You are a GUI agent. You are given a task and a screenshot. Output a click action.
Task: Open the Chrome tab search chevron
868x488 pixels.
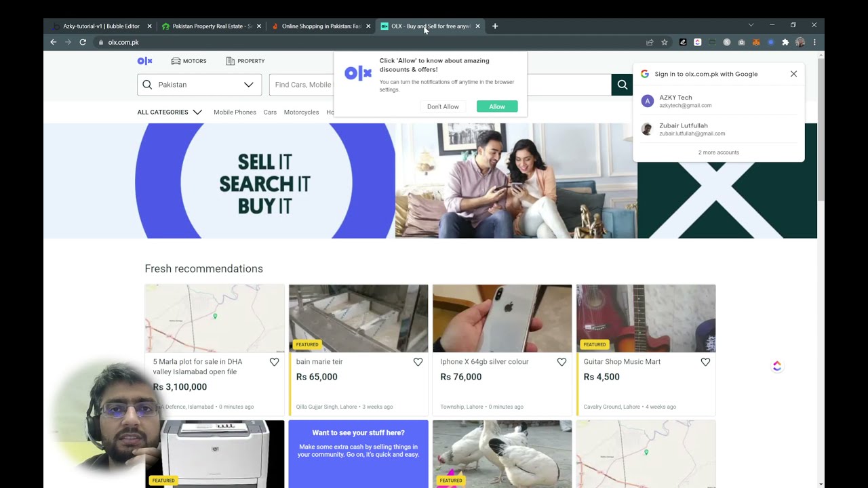click(751, 25)
